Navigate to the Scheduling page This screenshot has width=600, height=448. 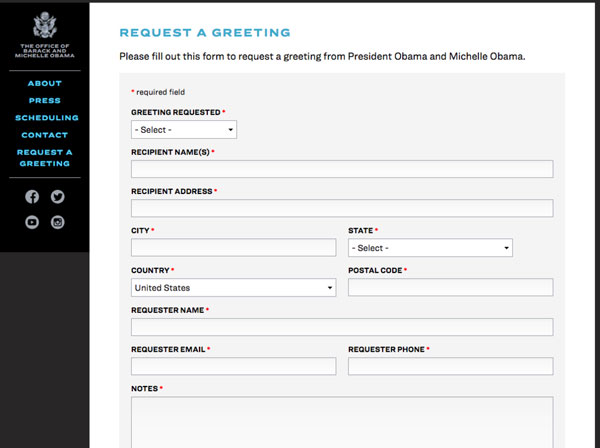[44, 118]
